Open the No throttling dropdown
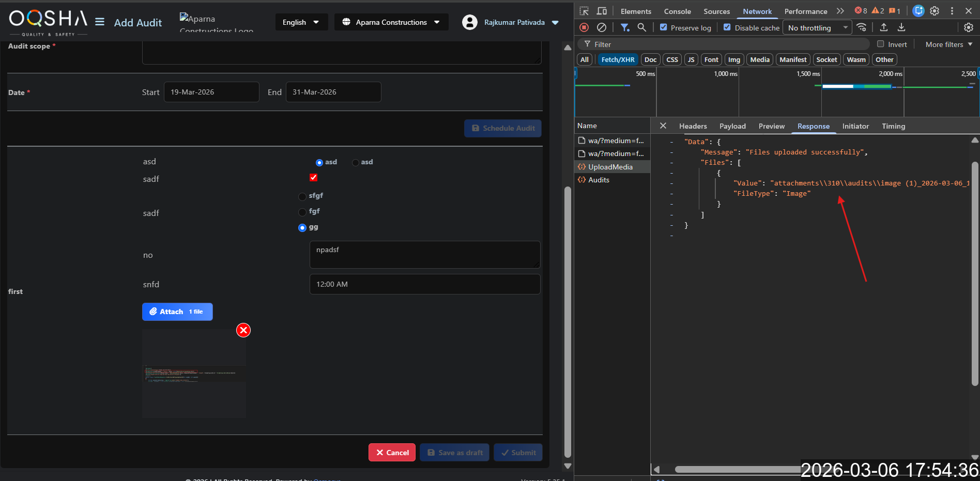 [x=817, y=28]
